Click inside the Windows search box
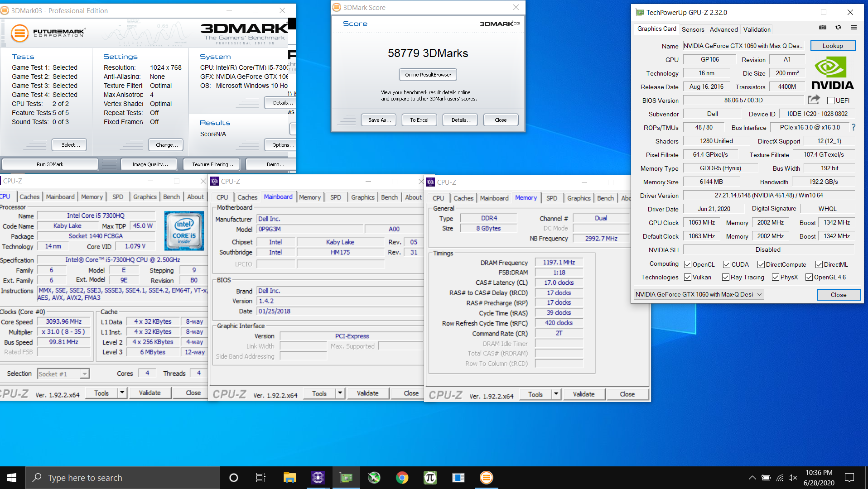868x489 pixels. (x=122, y=478)
